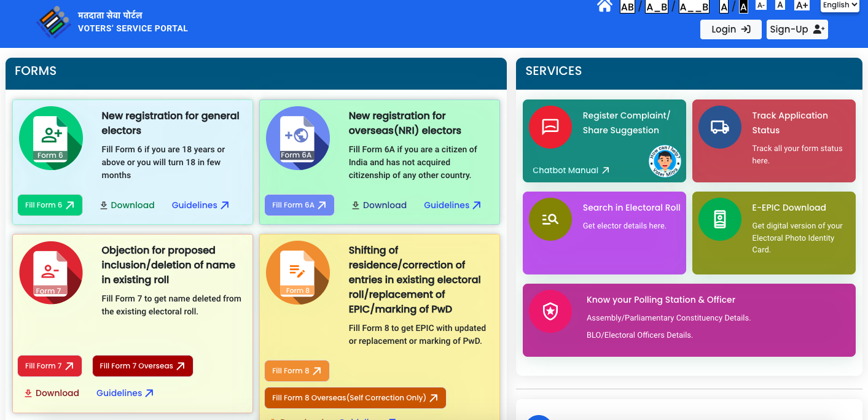Switch to black high-contrast 'A' theme

click(x=743, y=7)
